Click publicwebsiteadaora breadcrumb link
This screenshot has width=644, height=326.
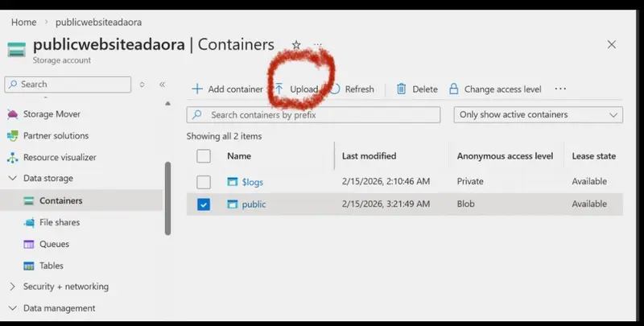pyautogui.click(x=98, y=23)
